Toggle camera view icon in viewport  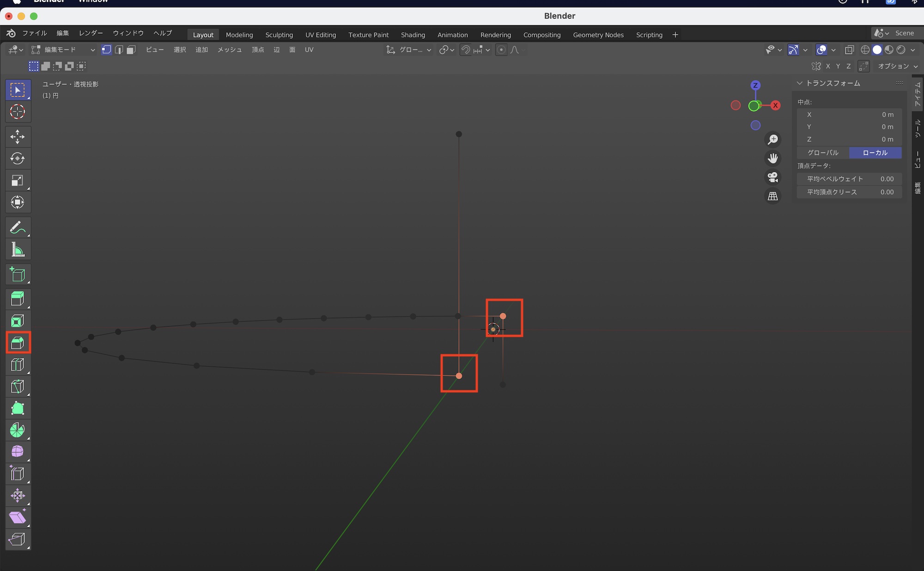(773, 177)
